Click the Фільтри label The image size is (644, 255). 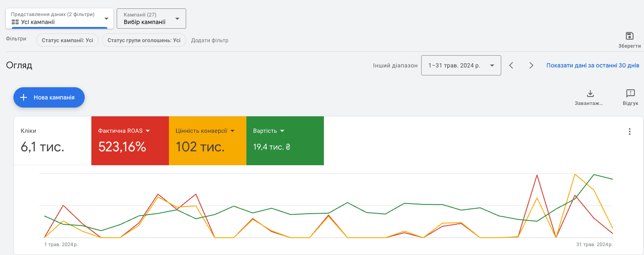click(x=16, y=39)
